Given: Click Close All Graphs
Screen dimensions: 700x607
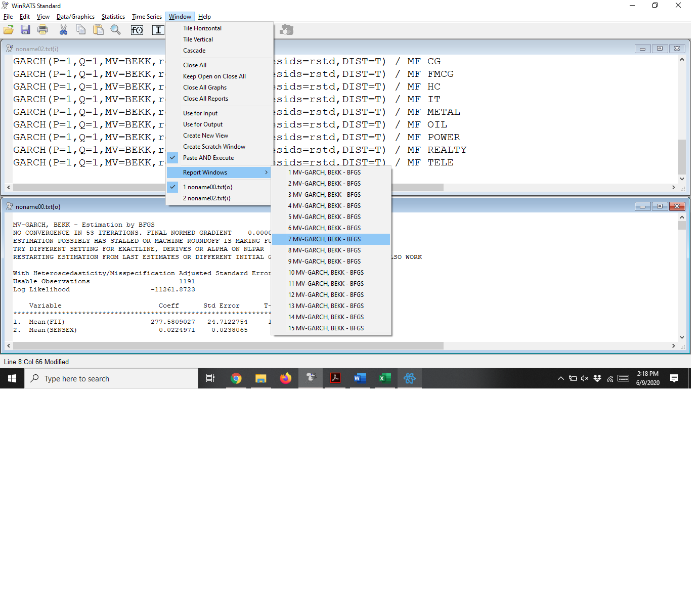Looking at the screenshot, I should tap(205, 88).
